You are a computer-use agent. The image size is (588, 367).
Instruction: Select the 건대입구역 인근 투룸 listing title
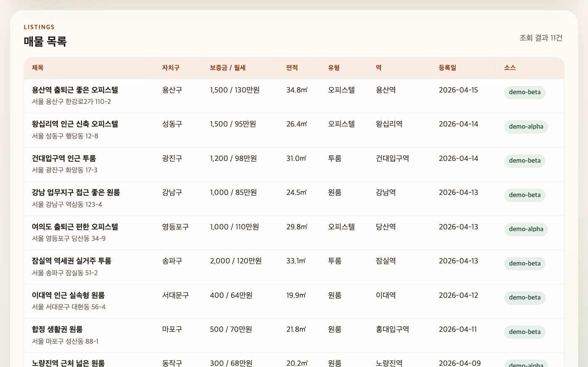64,158
